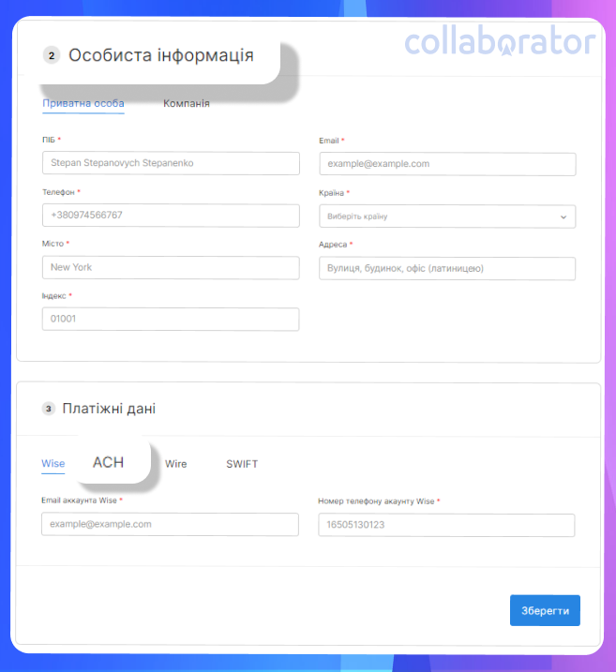This screenshot has height=672, width=616.
Task: Select the Wise payment tab
Action: [53, 463]
